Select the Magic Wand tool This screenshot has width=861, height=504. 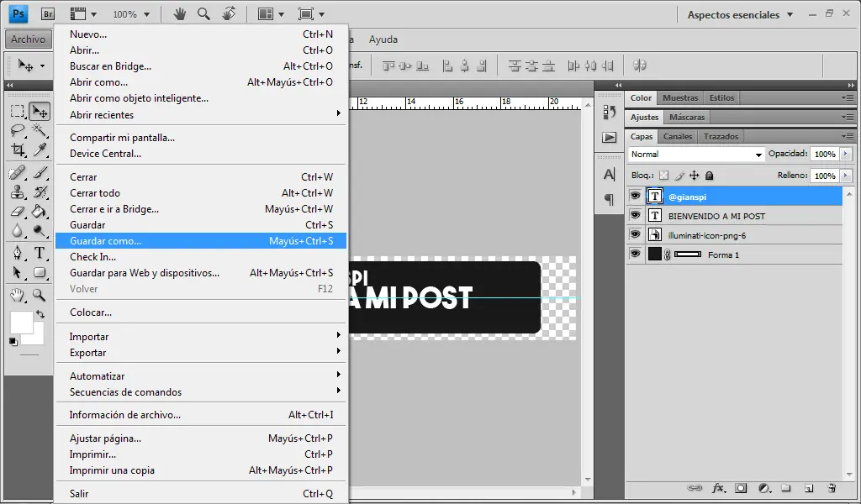point(40,130)
